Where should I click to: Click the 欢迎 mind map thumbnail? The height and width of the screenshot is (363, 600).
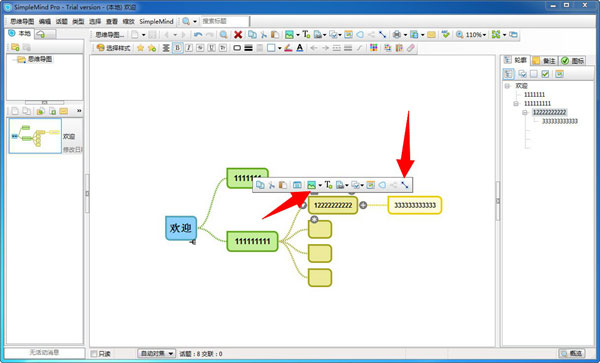coord(35,136)
